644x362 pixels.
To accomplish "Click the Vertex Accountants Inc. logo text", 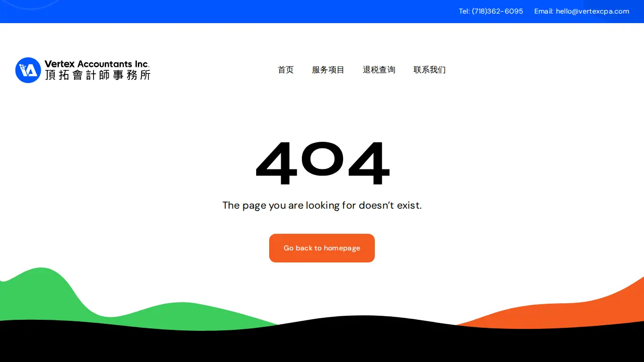I will [x=97, y=64].
